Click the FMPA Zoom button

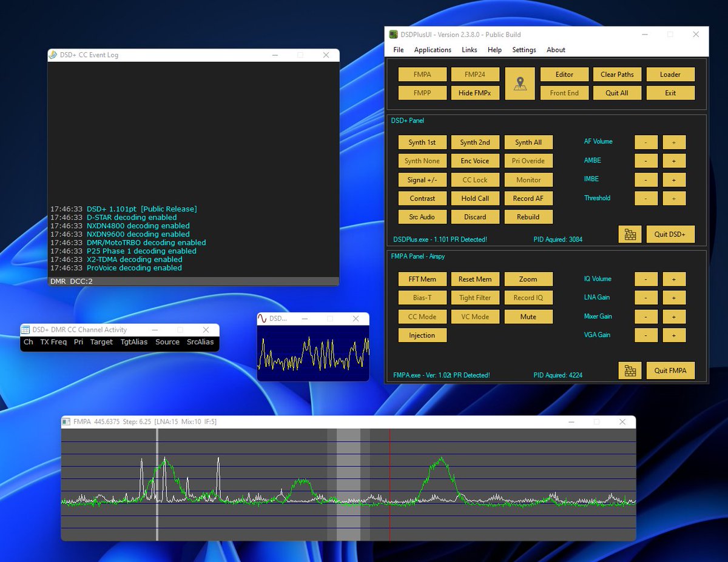click(528, 279)
